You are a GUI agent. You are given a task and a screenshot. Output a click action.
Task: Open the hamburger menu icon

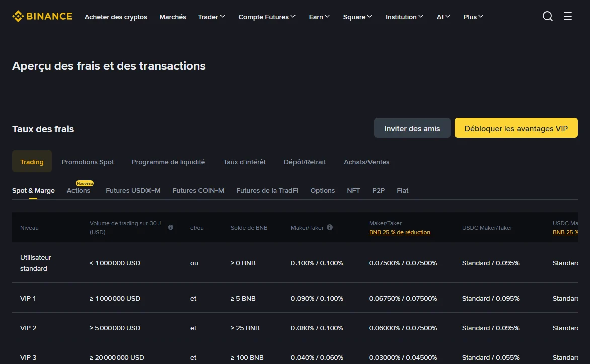[567, 16]
